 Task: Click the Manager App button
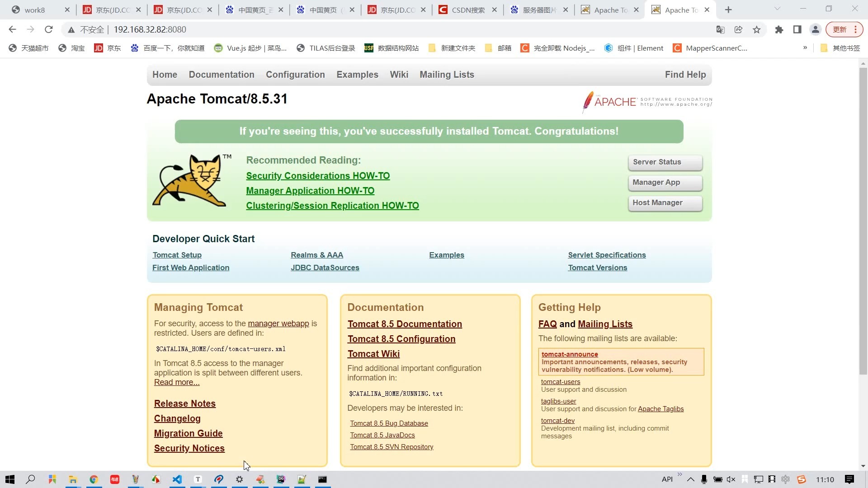tap(665, 183)
